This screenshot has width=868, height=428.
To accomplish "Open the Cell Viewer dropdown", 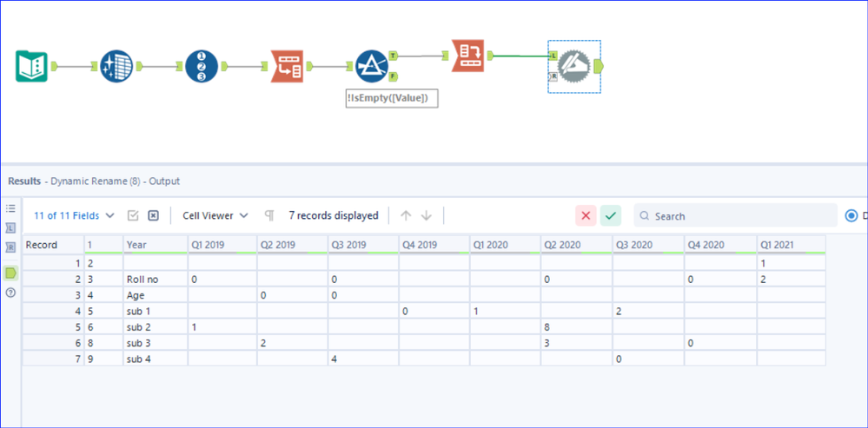I will tap(215, 215).
